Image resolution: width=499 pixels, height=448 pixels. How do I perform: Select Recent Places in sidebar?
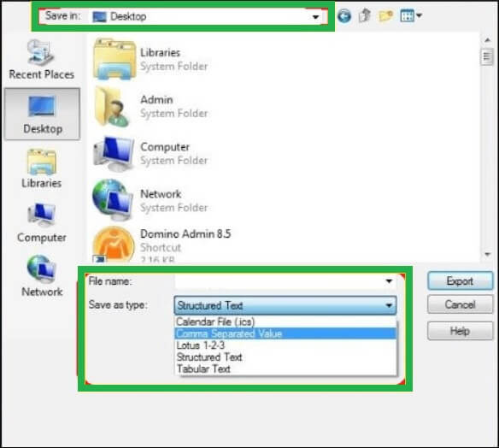click(41, 60)
